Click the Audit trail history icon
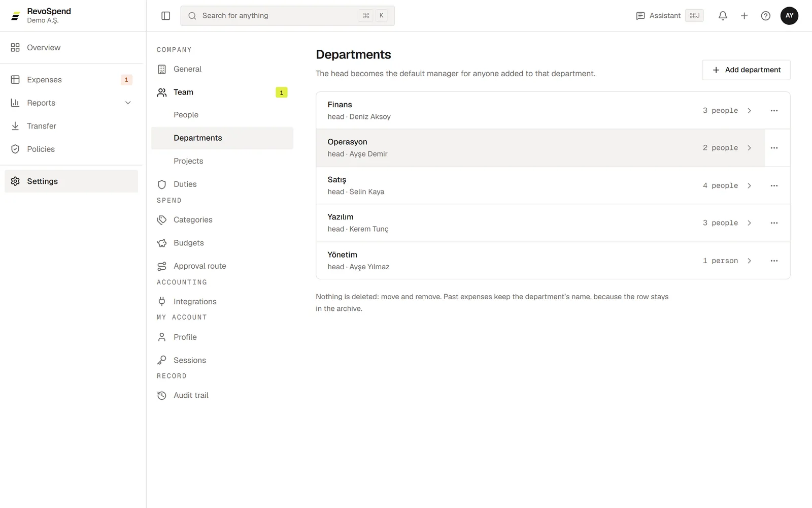Viewport: 812px width, 508px height. tap(162, 395)
